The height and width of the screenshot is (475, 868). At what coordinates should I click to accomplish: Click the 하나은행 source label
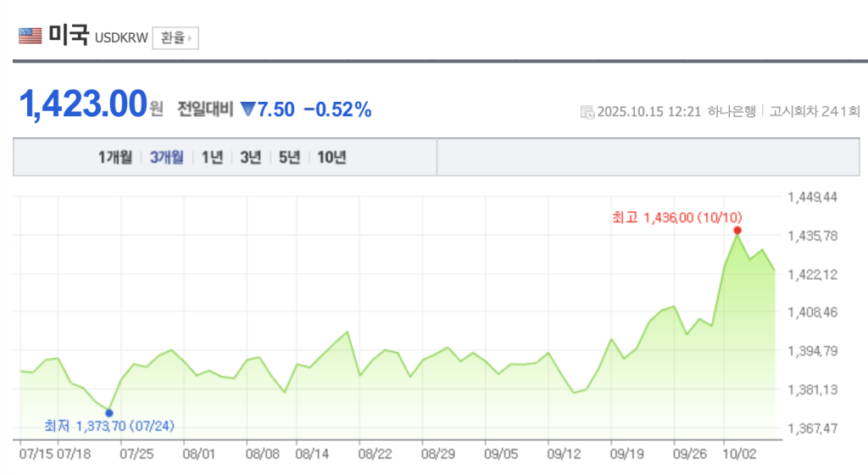732,112
